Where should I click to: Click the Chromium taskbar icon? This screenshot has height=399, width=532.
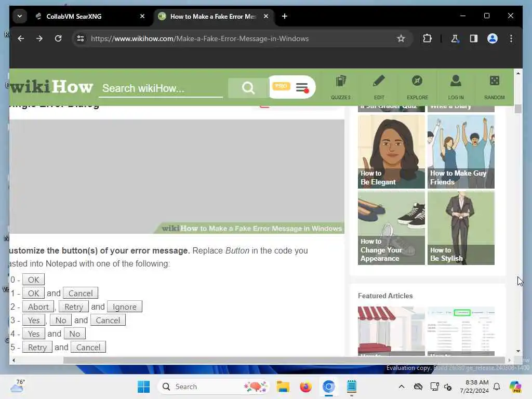(x=328, y=387)
